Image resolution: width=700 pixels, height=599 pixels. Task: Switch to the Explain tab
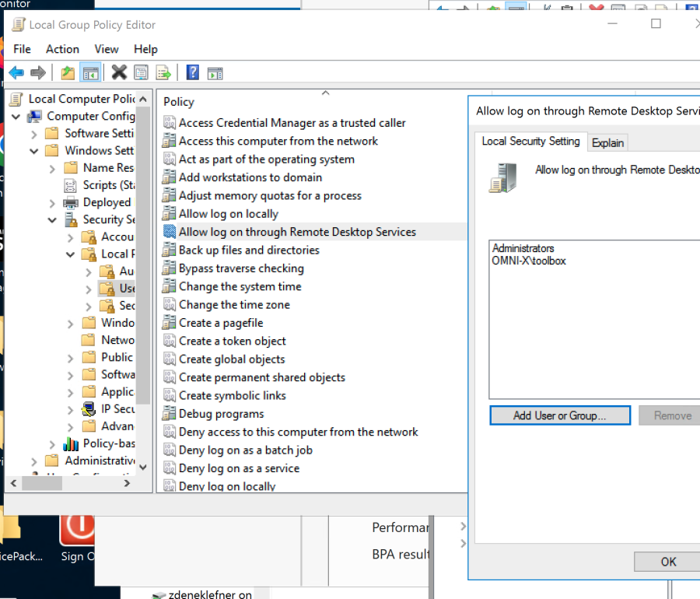point(607,142)
